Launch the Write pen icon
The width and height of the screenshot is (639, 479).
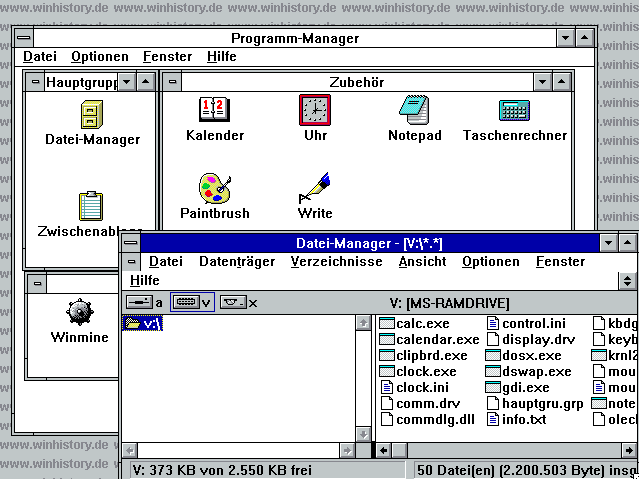[314, 188]
